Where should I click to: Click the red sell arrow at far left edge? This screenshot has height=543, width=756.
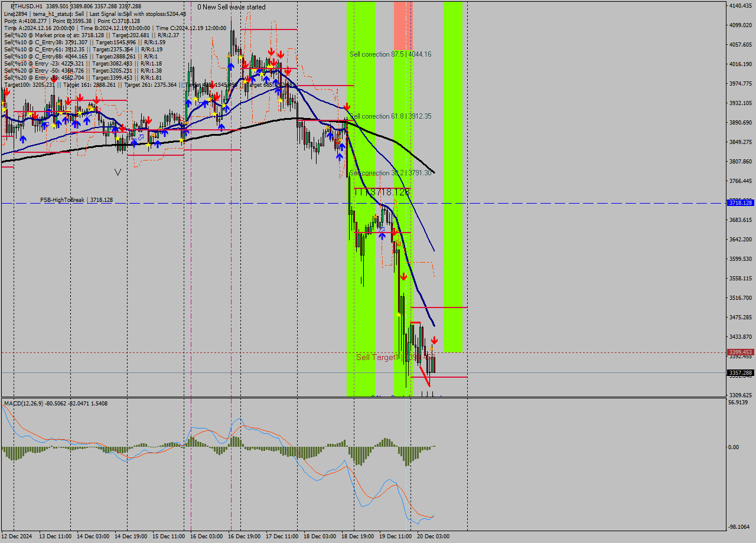[6, 92]
